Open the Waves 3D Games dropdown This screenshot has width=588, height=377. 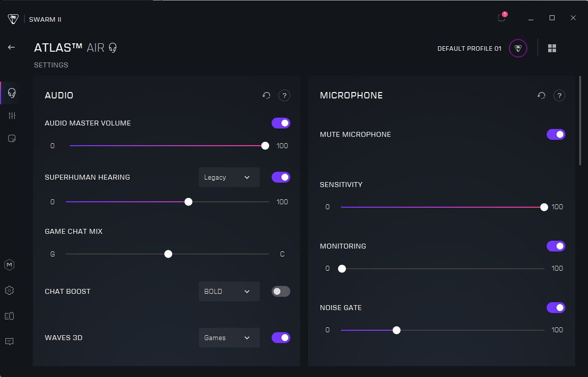click(229, 338)
